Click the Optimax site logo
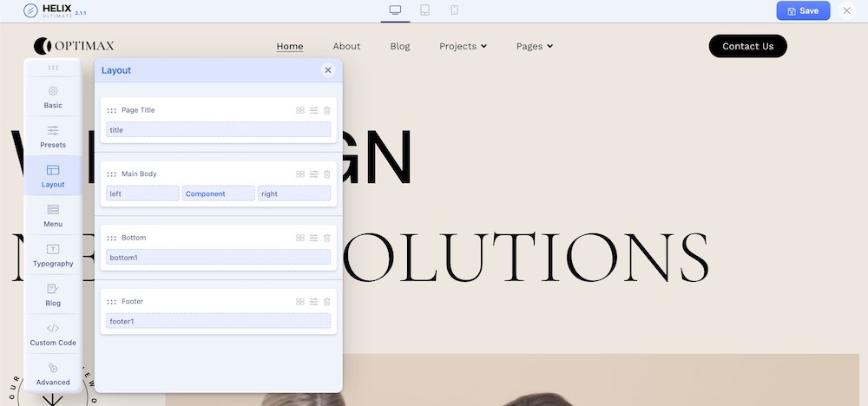868x406 pixels. 74,46
